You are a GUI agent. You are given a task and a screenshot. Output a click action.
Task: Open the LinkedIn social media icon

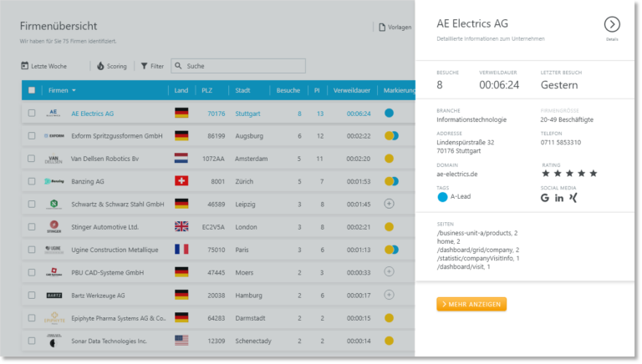(x=559, y=198)
